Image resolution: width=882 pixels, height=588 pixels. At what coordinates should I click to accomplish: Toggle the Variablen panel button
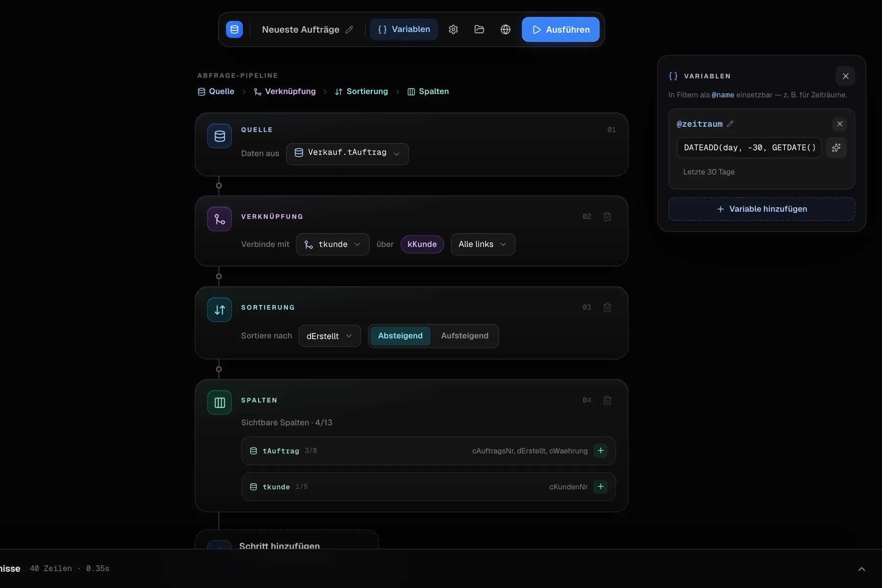coord(404,29)
